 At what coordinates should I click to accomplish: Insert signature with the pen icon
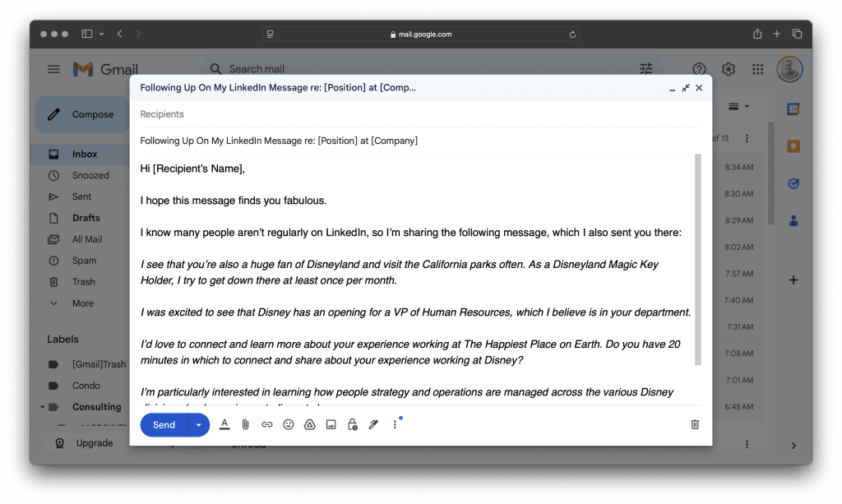click(374, 424)
